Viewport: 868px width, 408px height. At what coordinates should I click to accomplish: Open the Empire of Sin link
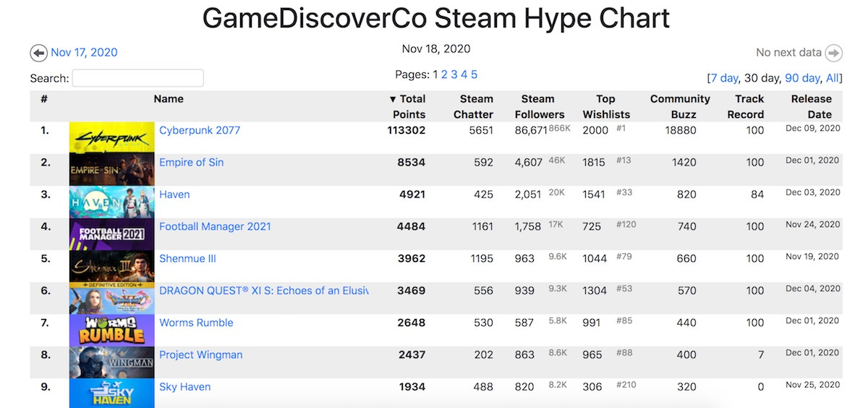point(192,162)
